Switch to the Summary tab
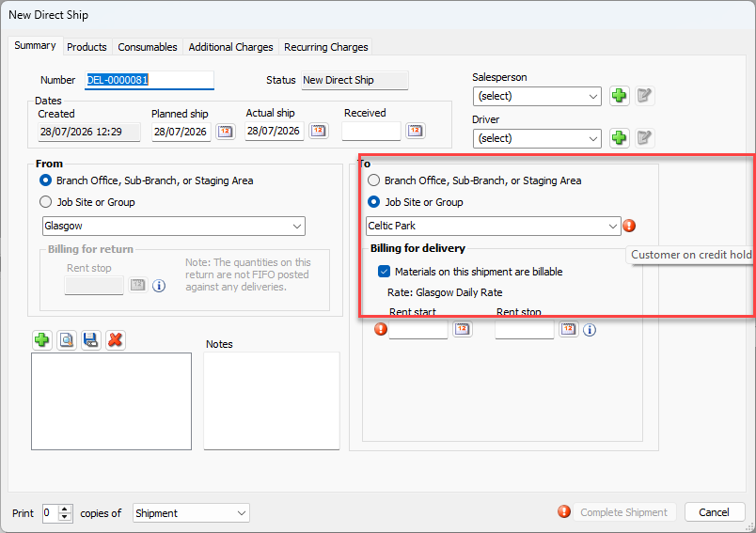 35,46
